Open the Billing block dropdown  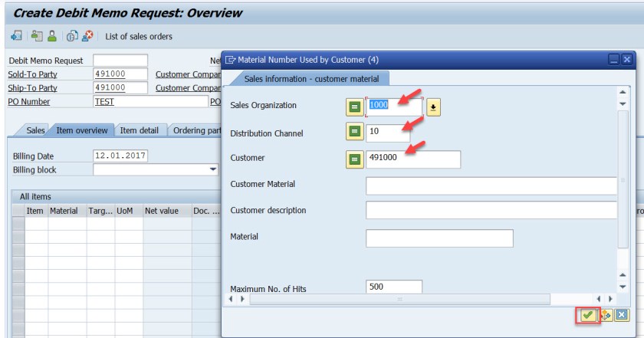pos(213,169)
